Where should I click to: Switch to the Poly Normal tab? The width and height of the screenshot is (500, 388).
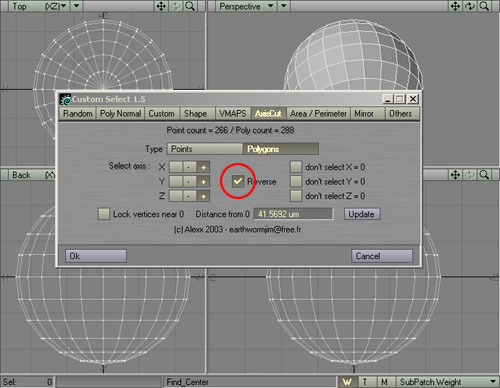(120, 114)
